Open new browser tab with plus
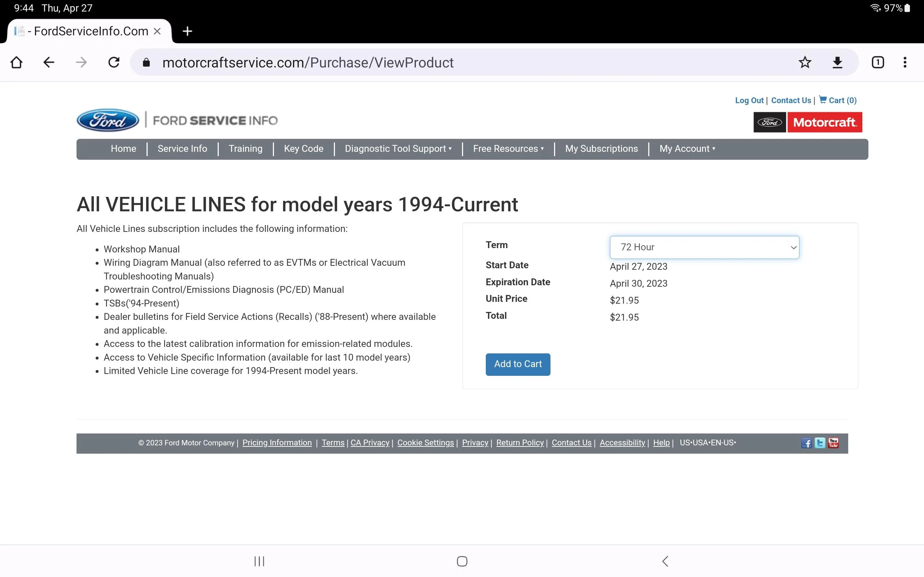Viewport: 924px width, 577px height. 187,31
